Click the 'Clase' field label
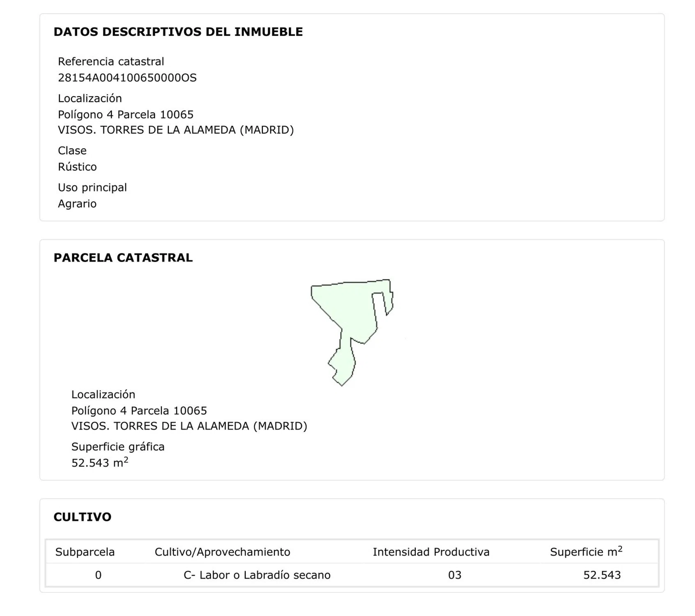 point(72,151)
